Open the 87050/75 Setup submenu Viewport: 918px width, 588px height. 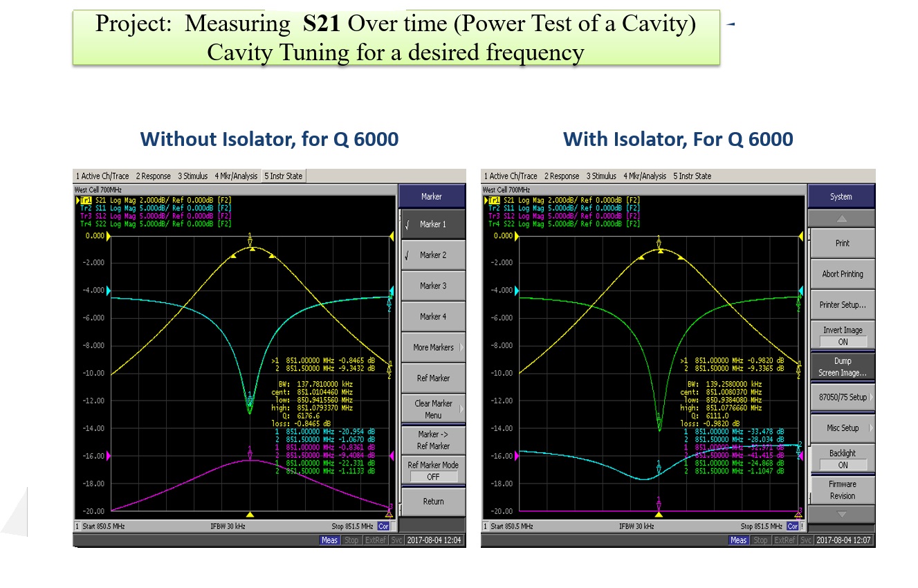[842, 397]
